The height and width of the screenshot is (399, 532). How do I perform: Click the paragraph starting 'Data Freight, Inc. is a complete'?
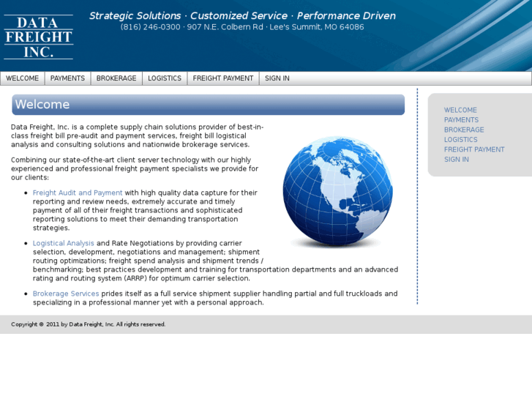click(x=137, y=136)
